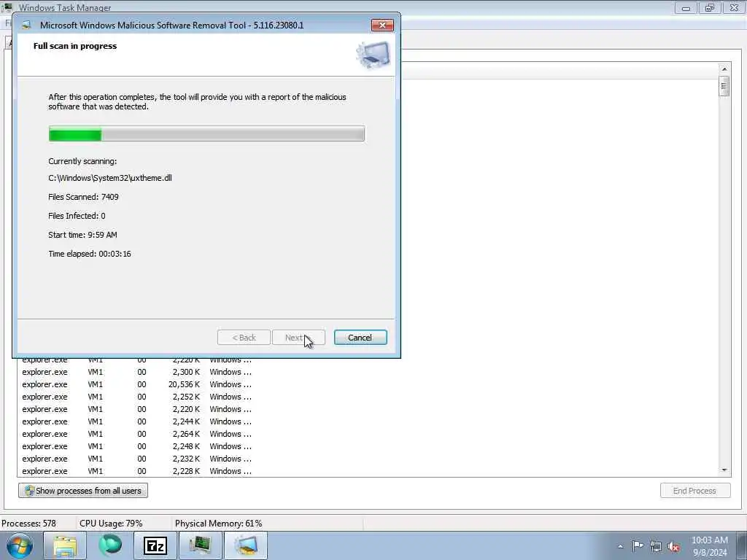This screenshot has width=747, height=560.
Task: Click the removal tool title bar icon
Action: point(27,26)
